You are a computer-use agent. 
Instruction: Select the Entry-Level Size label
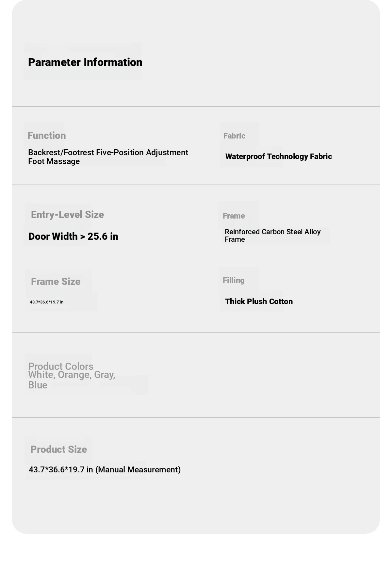tap(67, 215)
